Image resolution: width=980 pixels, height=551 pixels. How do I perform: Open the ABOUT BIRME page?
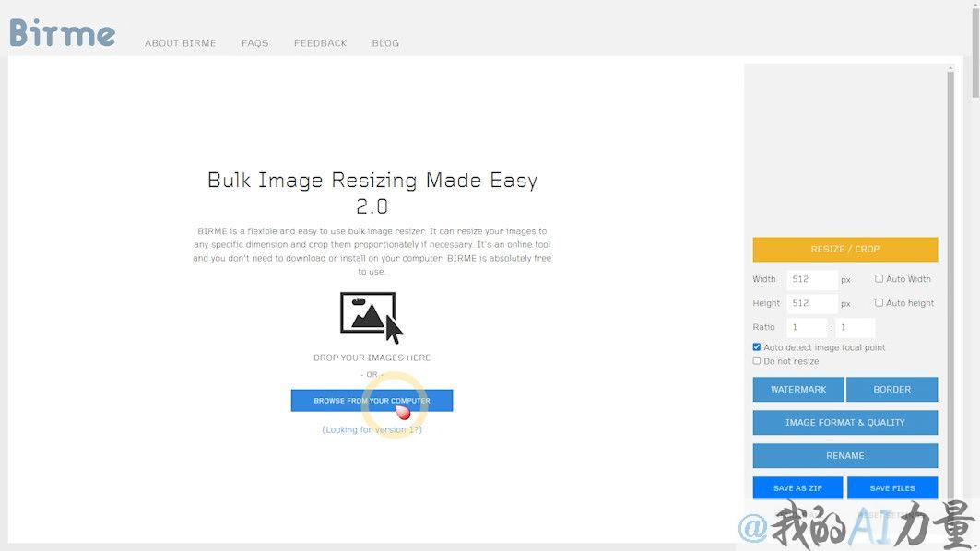180,43
